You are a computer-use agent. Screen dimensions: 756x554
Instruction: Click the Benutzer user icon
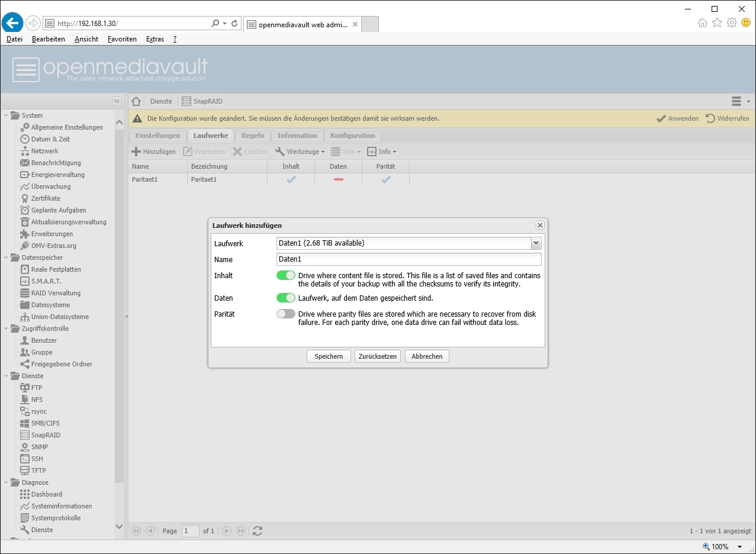tap(25, 340)
